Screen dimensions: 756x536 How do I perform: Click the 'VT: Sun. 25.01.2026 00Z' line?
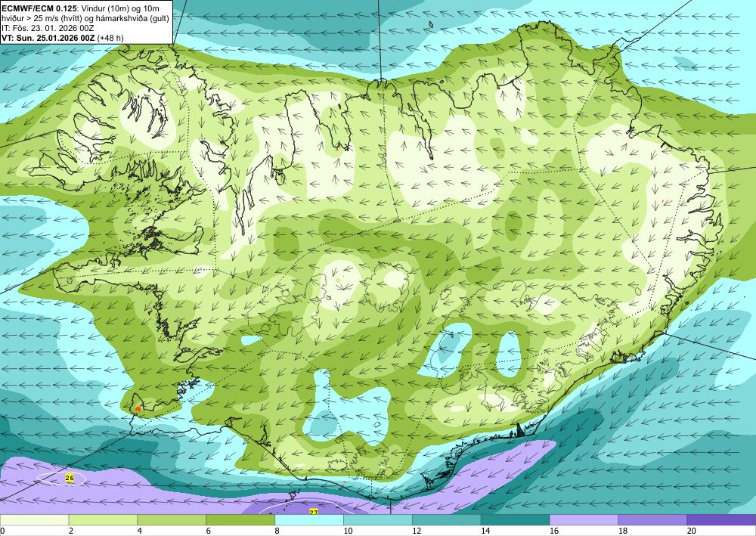coord(48,38)
